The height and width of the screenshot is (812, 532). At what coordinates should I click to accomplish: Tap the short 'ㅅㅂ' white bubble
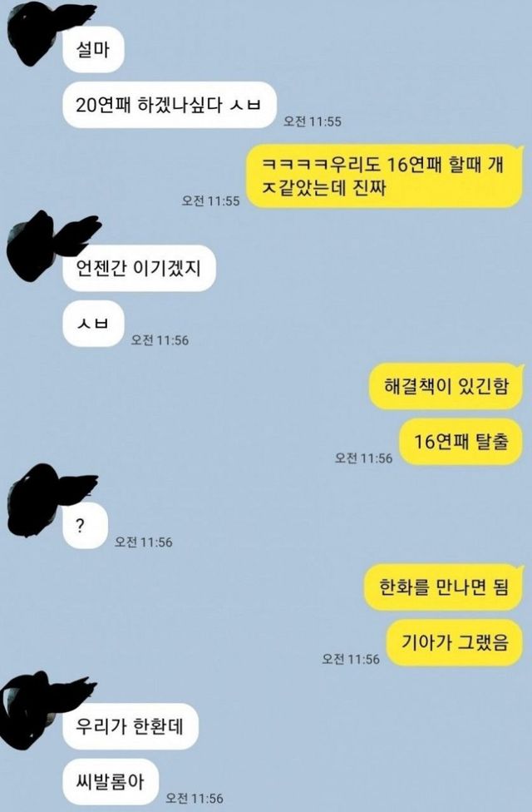coord(93,324)
